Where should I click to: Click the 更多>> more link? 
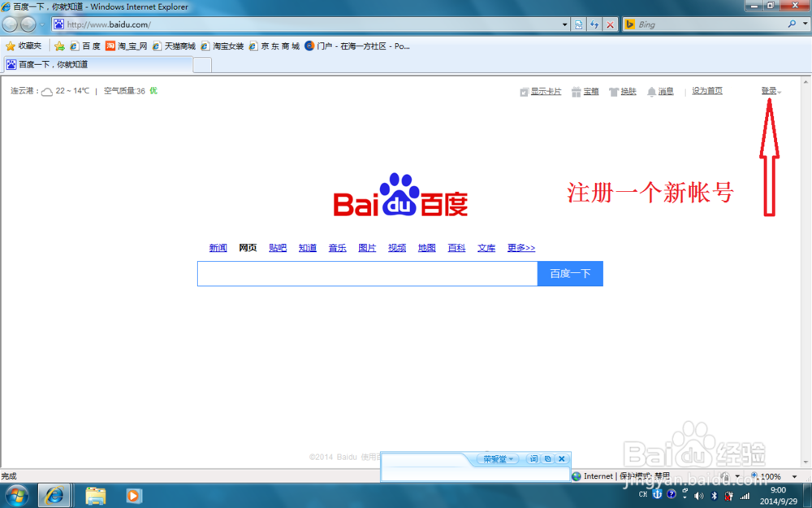click(x=521, y=248)
